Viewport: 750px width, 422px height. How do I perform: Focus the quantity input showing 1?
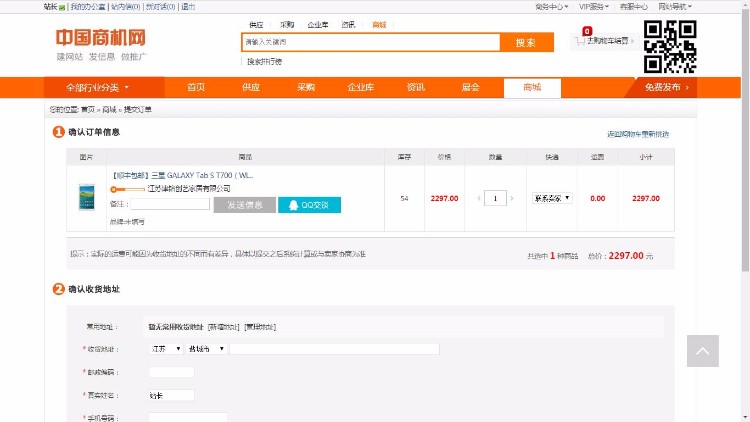[495, 198]
